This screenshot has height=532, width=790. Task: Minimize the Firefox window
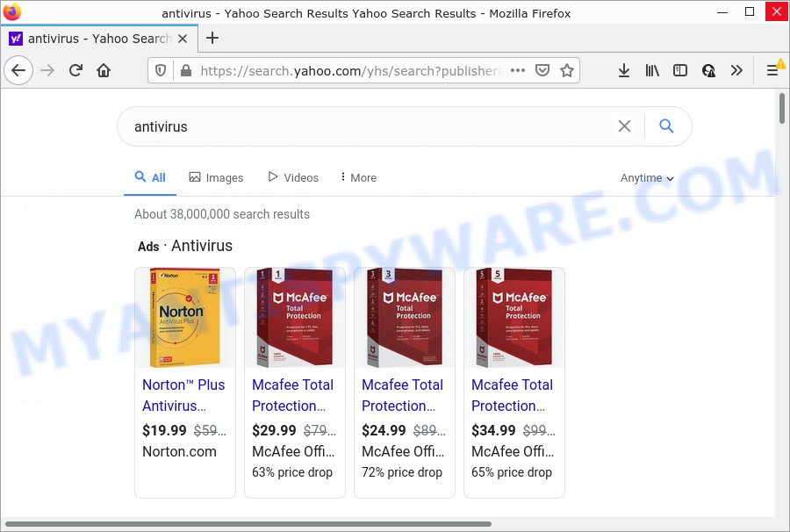tap(722, 12)
